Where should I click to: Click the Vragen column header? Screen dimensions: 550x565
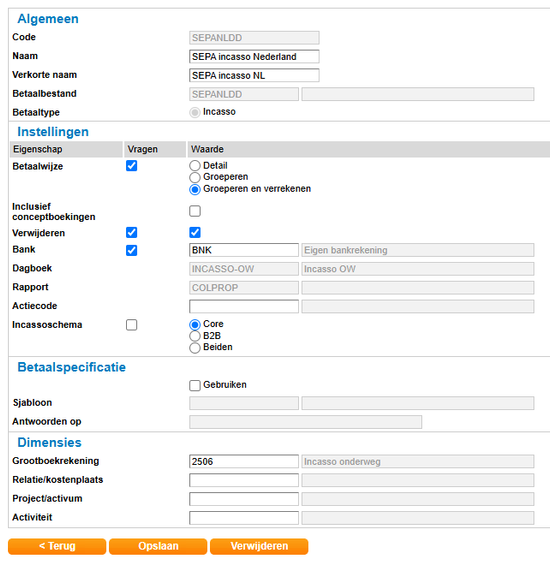click(x=155, y=149)
